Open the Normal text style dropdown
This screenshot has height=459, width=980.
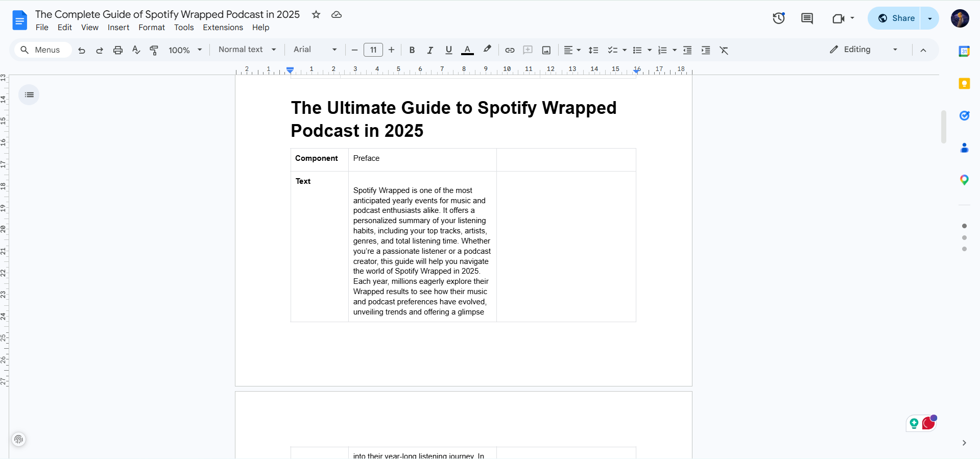[248, 50]
